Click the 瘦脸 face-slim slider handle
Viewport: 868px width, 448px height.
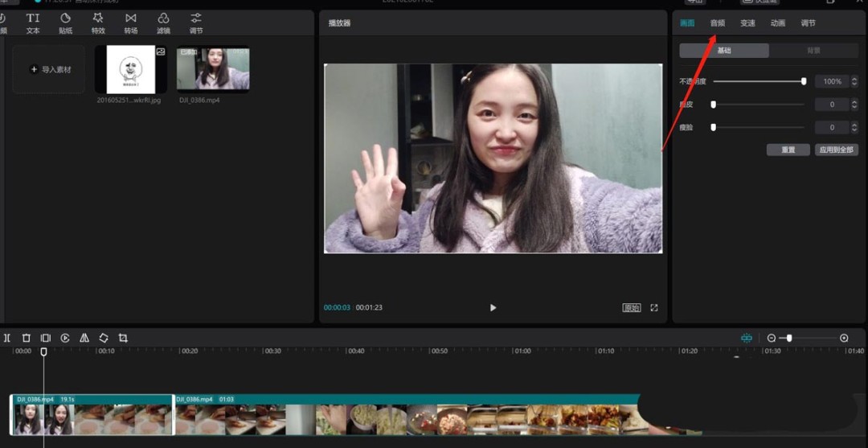(714, 127)
